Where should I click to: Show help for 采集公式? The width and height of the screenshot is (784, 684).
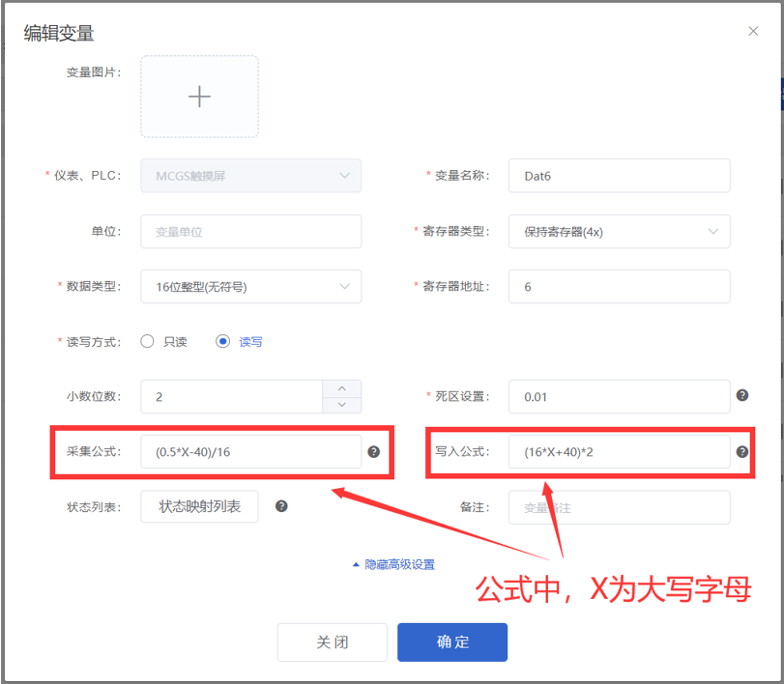[373, 452]
